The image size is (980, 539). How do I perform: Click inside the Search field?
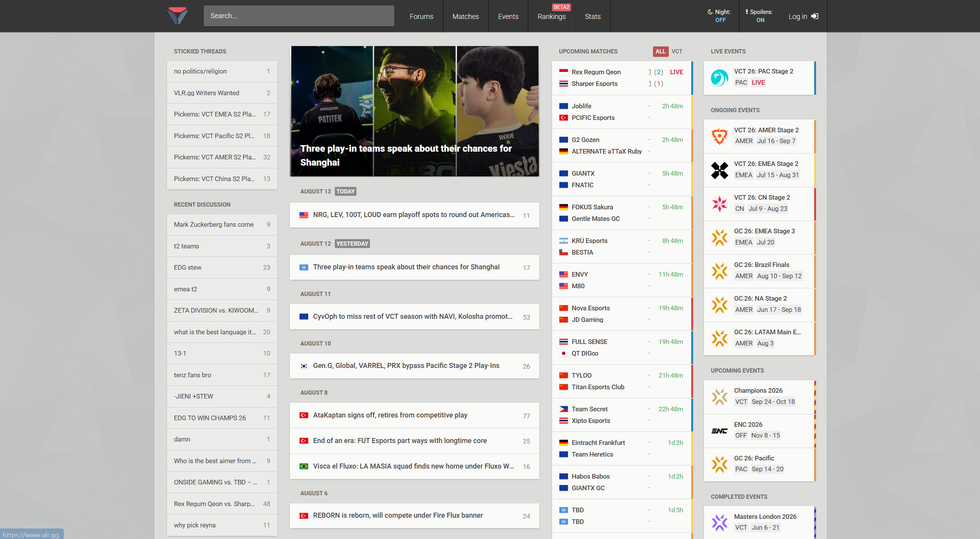tap(299, 16)
